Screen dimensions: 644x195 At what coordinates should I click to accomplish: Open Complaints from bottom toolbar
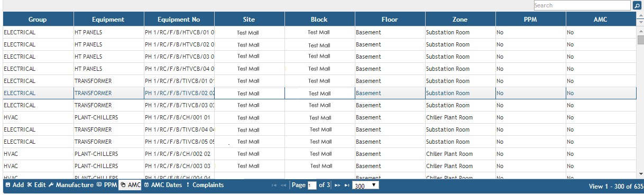[x=205, y=185]
